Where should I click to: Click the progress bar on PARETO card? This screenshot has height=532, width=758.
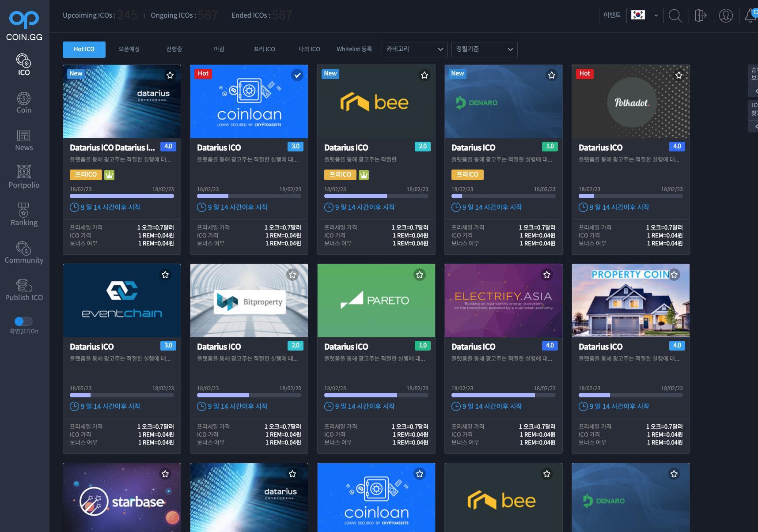pyautogui.click(x=376, y=395)
